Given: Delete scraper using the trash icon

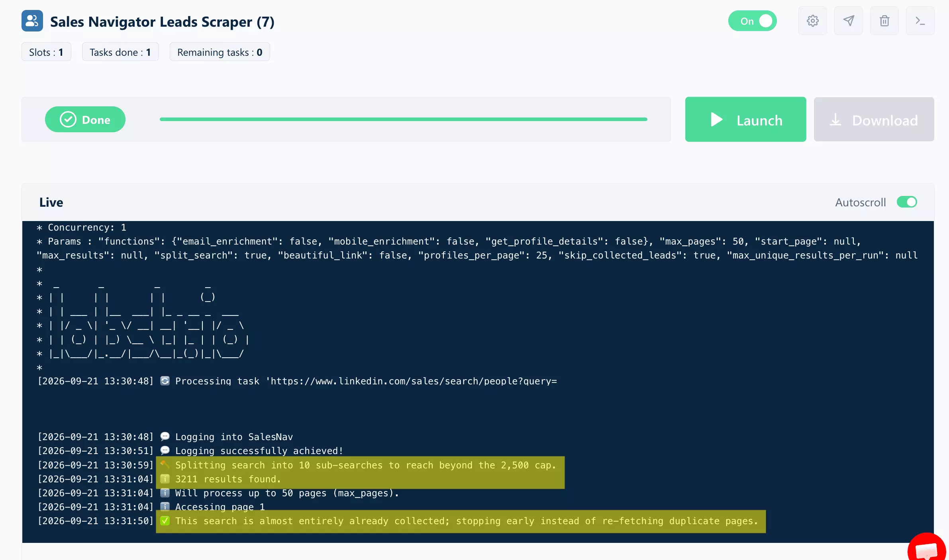Looking at the screenshot, I should pos(884,21).
